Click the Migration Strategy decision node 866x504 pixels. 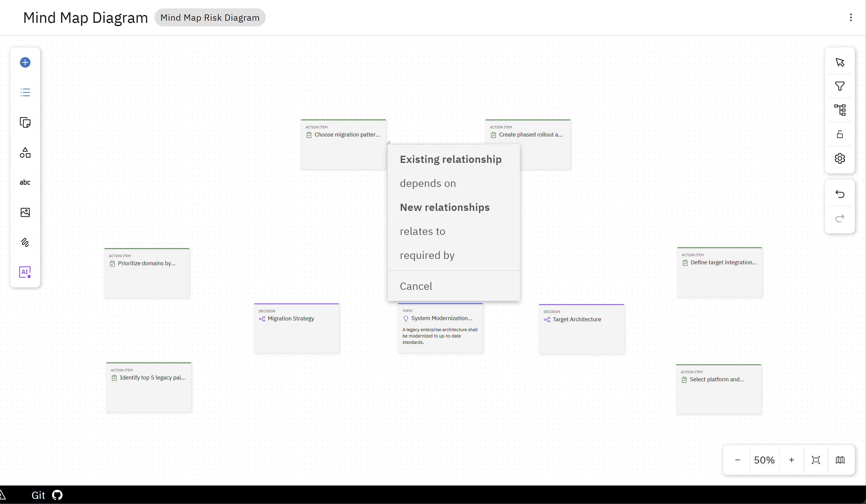tap(297, 328)
